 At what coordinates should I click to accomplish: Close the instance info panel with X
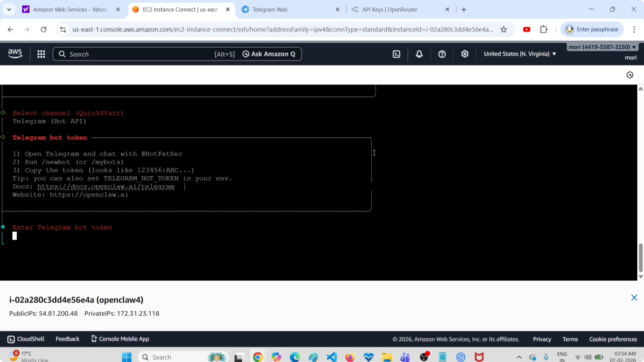tap(634, 297)
